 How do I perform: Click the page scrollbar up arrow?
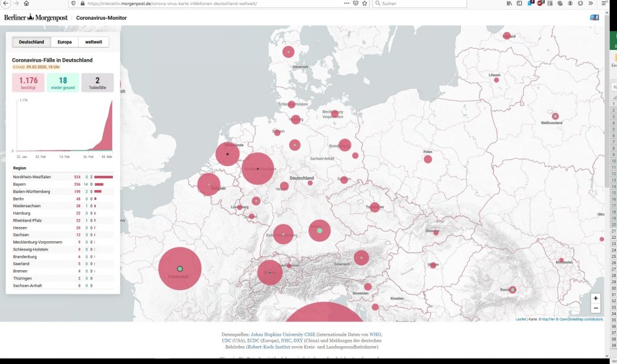click(607, 12)
